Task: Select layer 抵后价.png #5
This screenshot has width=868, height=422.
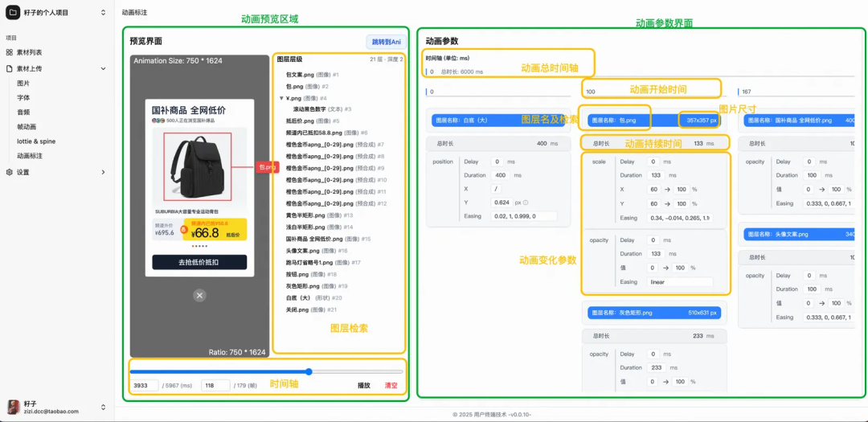Action: pos(313,121)
